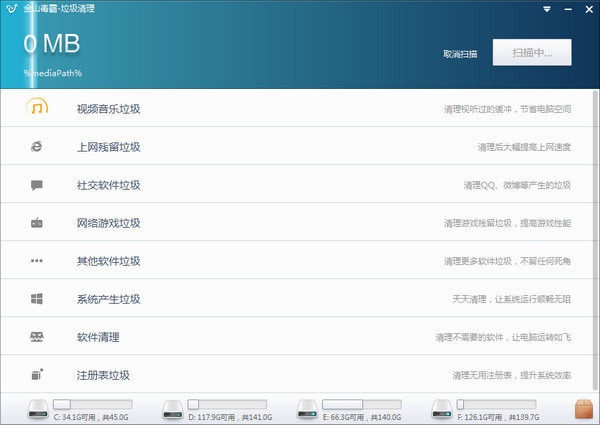The width and height of the screenshot is (600, 425).
Task: Click the 扫描中... scanning button
Action: point(531,52)
